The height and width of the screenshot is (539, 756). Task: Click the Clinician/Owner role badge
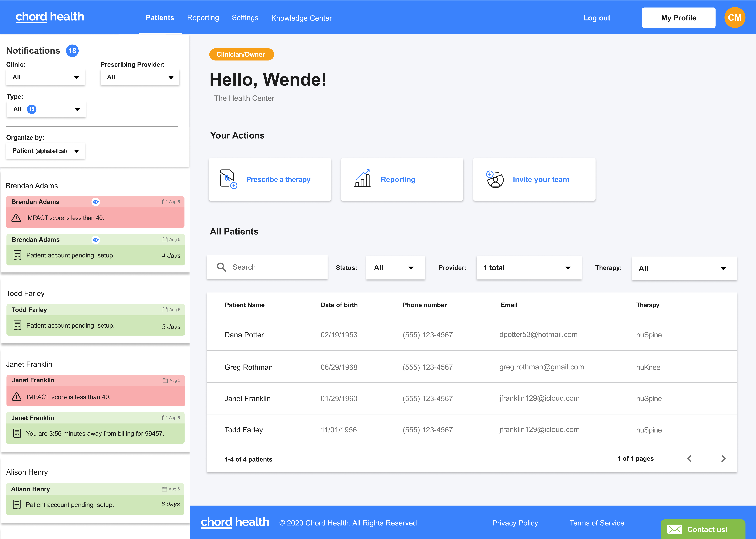[x=241, y=54]
